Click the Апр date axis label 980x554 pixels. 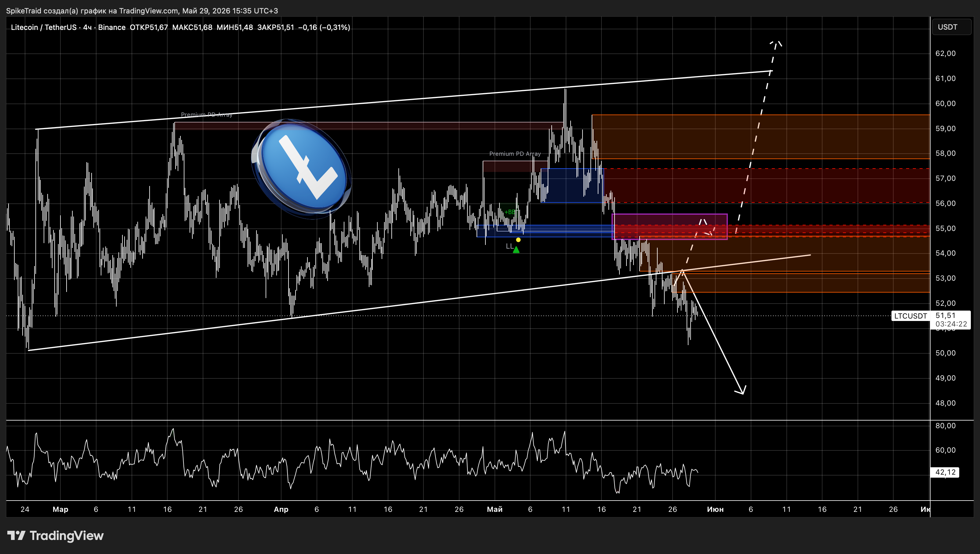pos(281,509)
